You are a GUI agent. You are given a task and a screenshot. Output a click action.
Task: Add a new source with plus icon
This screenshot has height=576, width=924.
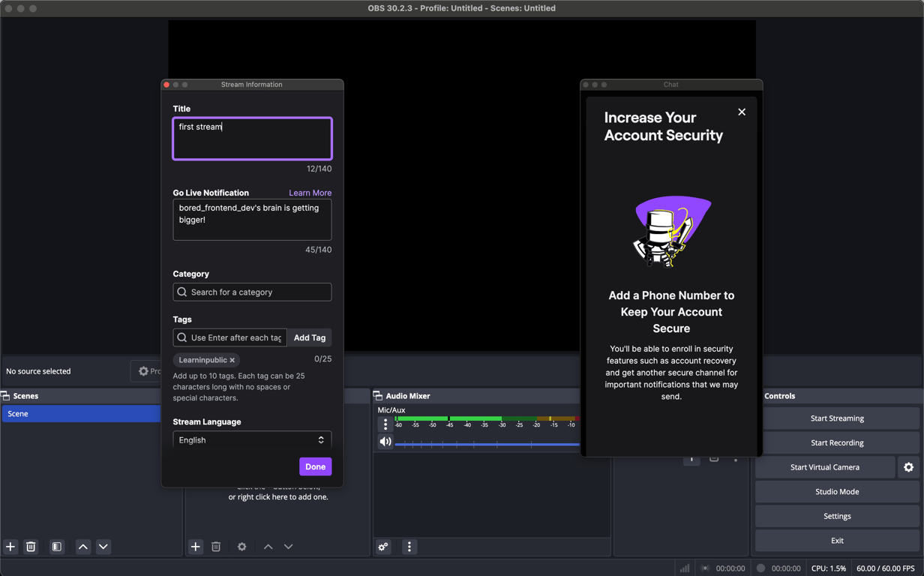click(x=196, y=547)
